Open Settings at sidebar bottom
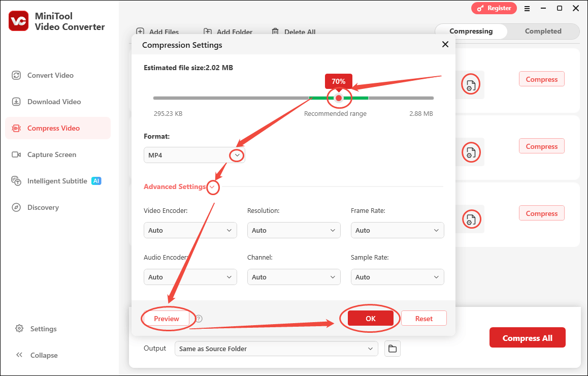The width and height of the screenshot is (588, 376). coord(37,329)
